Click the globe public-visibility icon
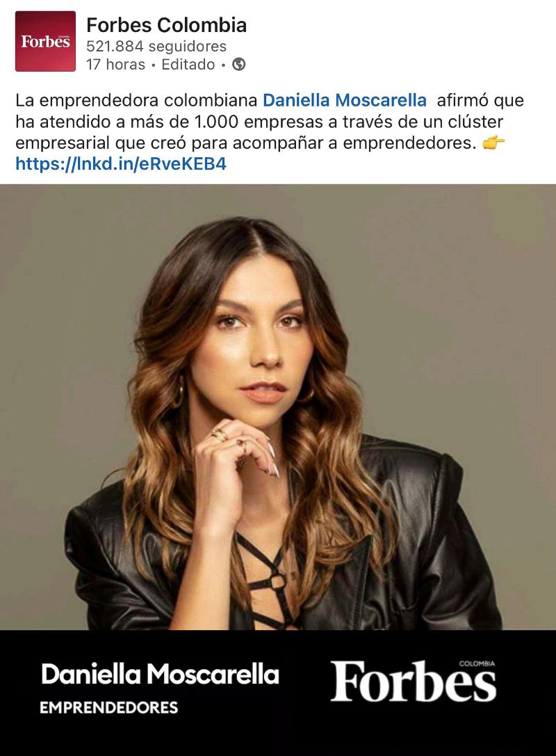 click(239, 64)
